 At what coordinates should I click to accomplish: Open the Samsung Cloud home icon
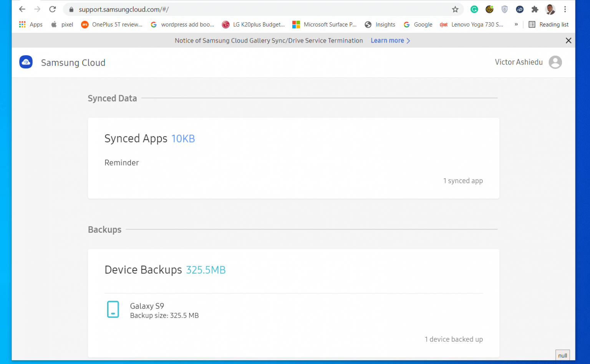26,62
